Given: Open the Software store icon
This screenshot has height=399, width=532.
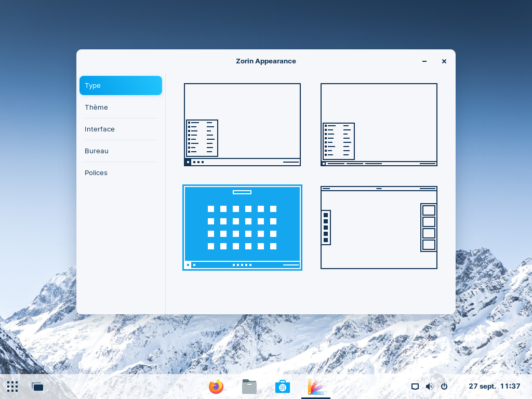Looking at the screenshot, I should pyautogui.click(x=283, y=387).
